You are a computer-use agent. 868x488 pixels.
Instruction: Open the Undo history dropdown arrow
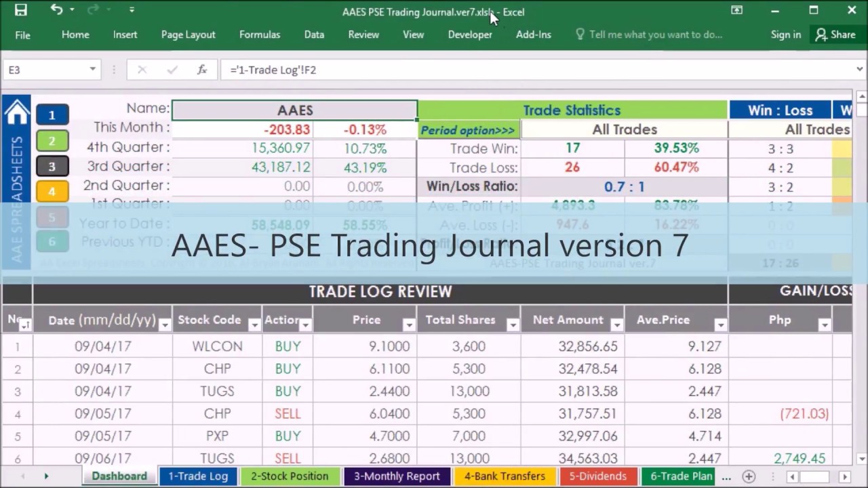[x=72, y=10]
